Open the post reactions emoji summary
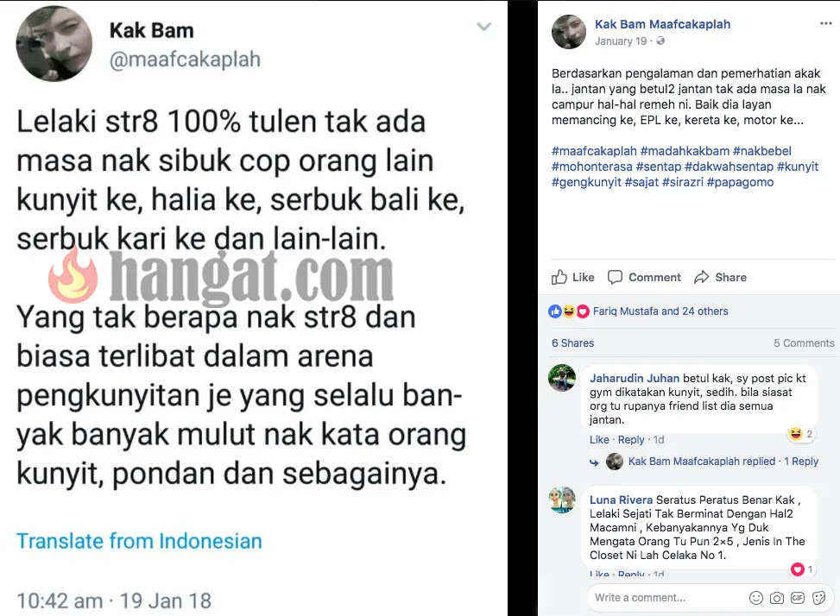Viewport: 840px width, 616px height. (x=569, y=311)
